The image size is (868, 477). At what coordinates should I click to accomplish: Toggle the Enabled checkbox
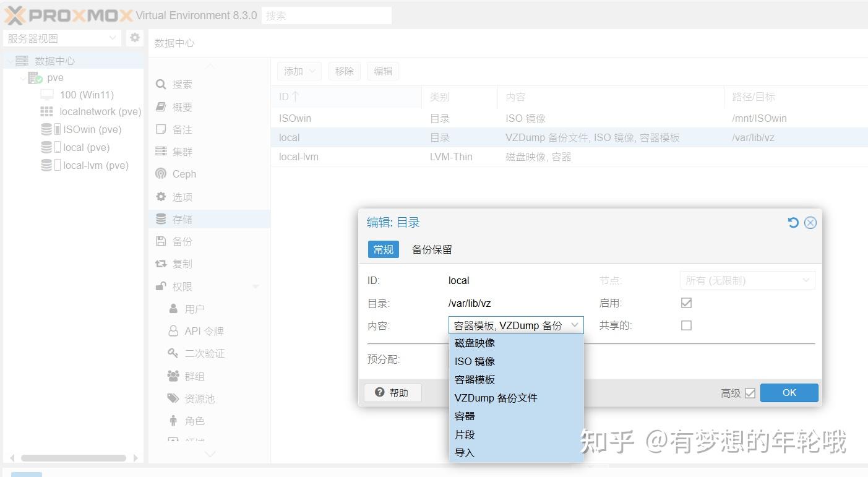tap(686, 303)
